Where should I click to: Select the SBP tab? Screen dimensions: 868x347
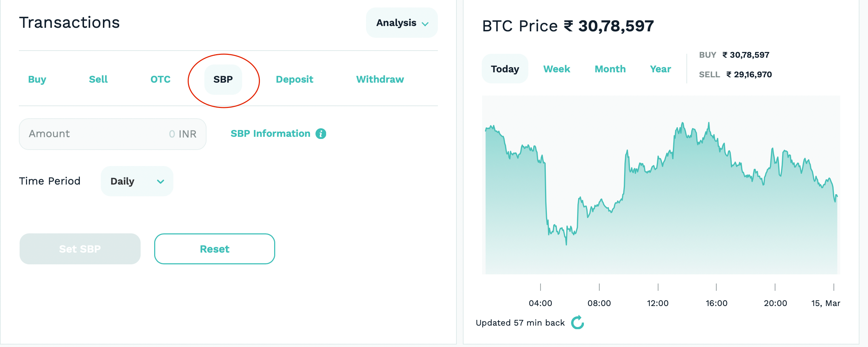pos(223,79)
